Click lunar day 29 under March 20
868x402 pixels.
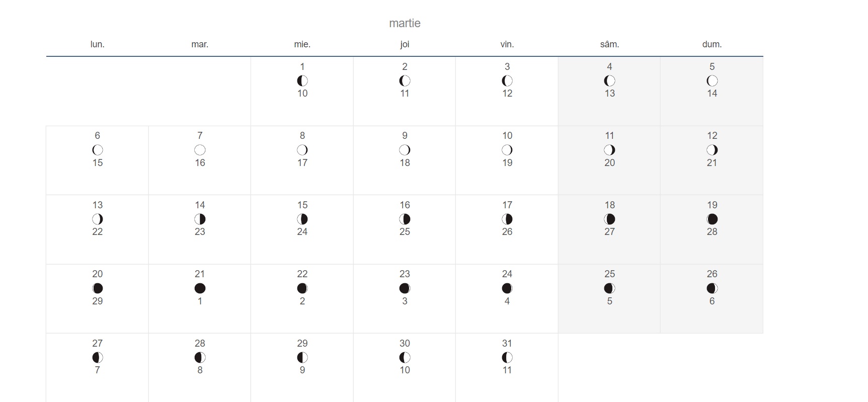[x=98, y=301]
